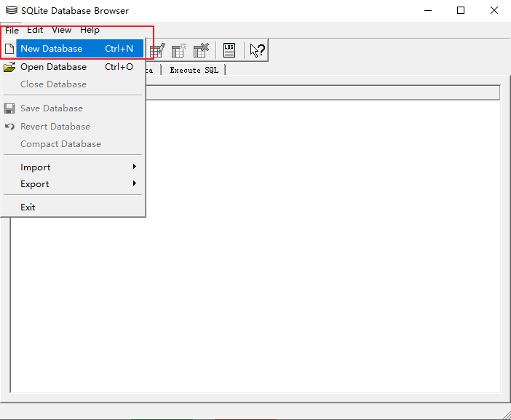Open the File menu

coord(12,31)
